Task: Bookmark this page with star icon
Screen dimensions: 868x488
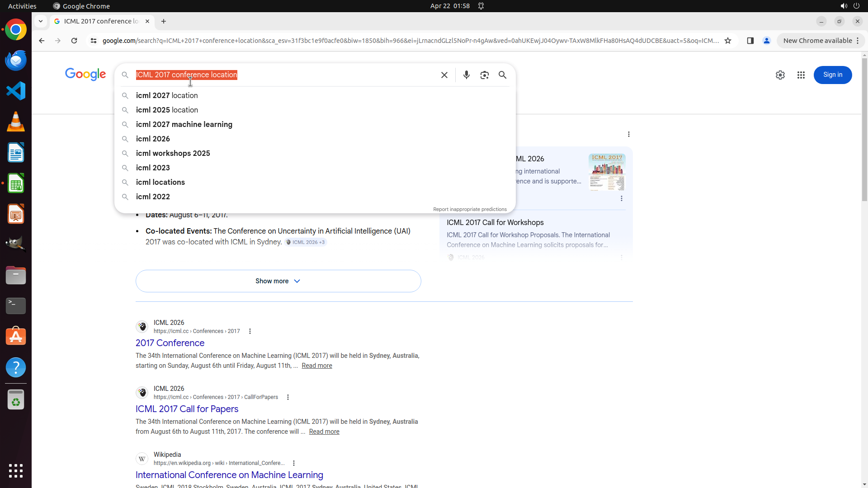Action: pyautogui.click(x=727, y=41)
